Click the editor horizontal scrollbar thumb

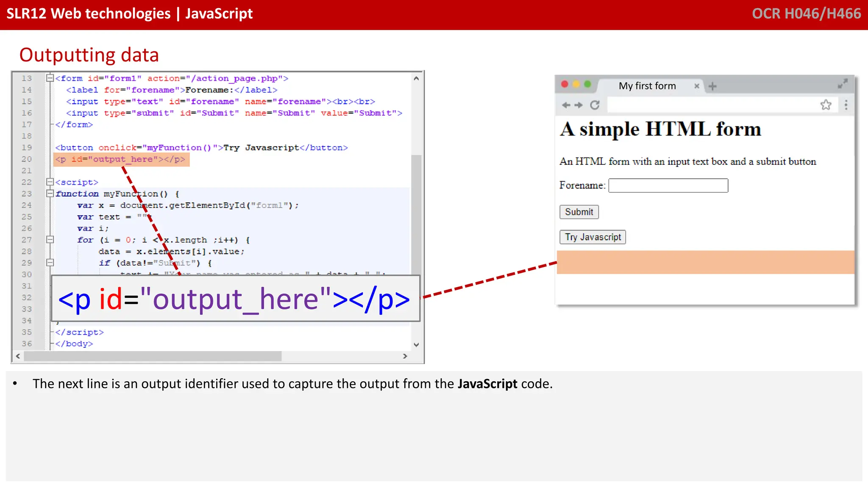pyautogui.click(x=153, y=356)
